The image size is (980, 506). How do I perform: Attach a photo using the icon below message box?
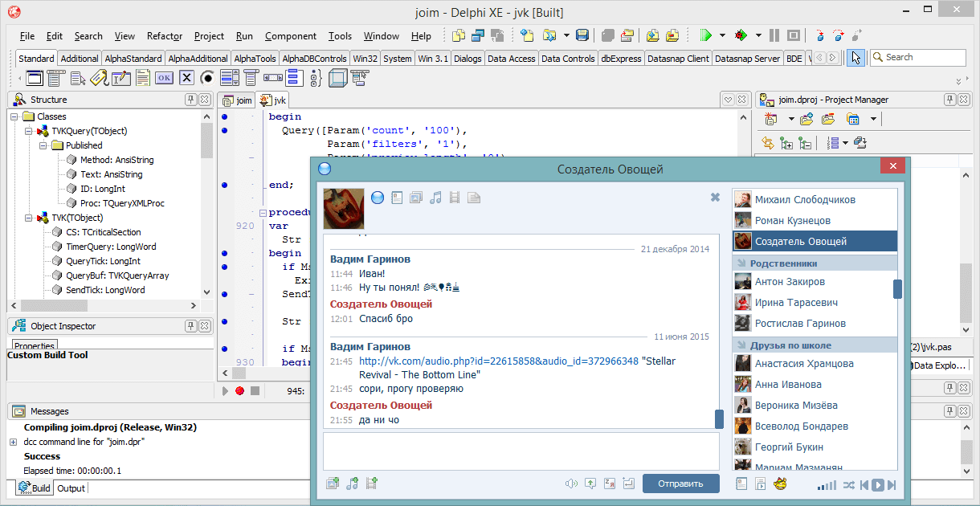pyautogui.click(x=333, y=484)
